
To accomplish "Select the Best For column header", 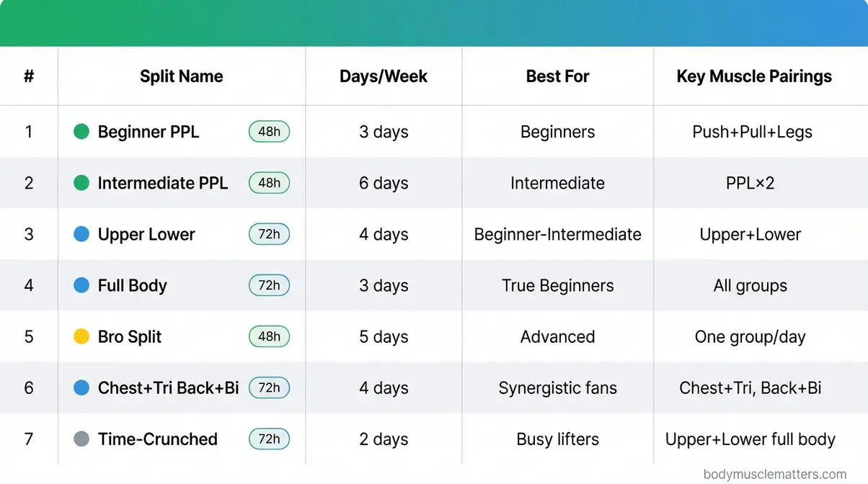I will click(557, 76).
